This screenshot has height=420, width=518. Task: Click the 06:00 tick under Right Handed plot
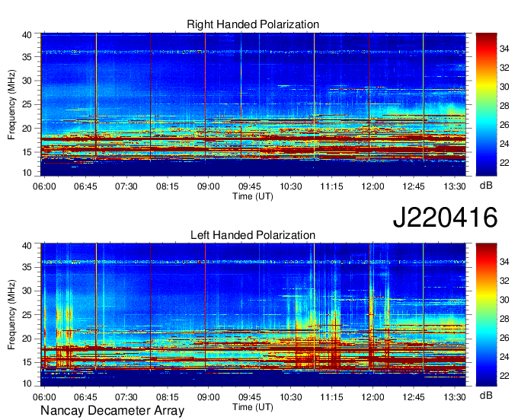(x=44, y=186)
